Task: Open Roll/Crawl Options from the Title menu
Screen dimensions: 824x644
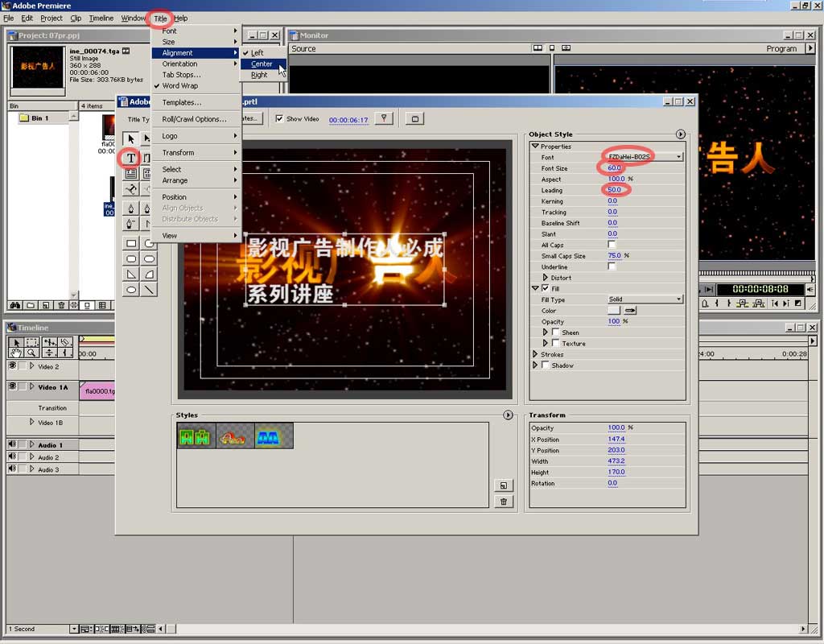Action: (194, 119)
